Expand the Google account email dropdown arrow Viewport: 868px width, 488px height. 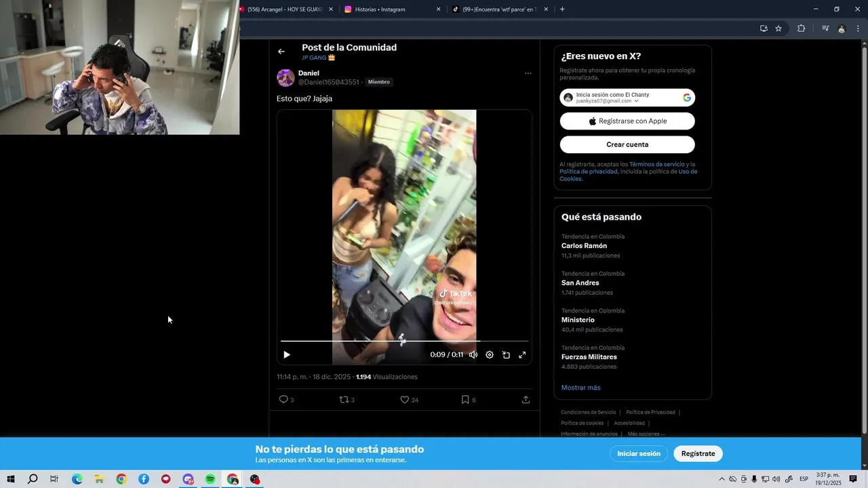click(636, 101)
